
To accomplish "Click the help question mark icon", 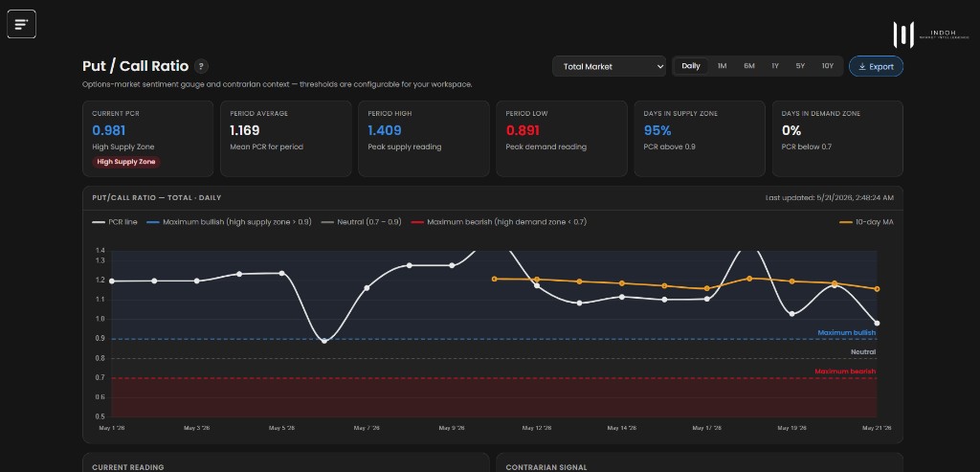I will tap(201, 66).
